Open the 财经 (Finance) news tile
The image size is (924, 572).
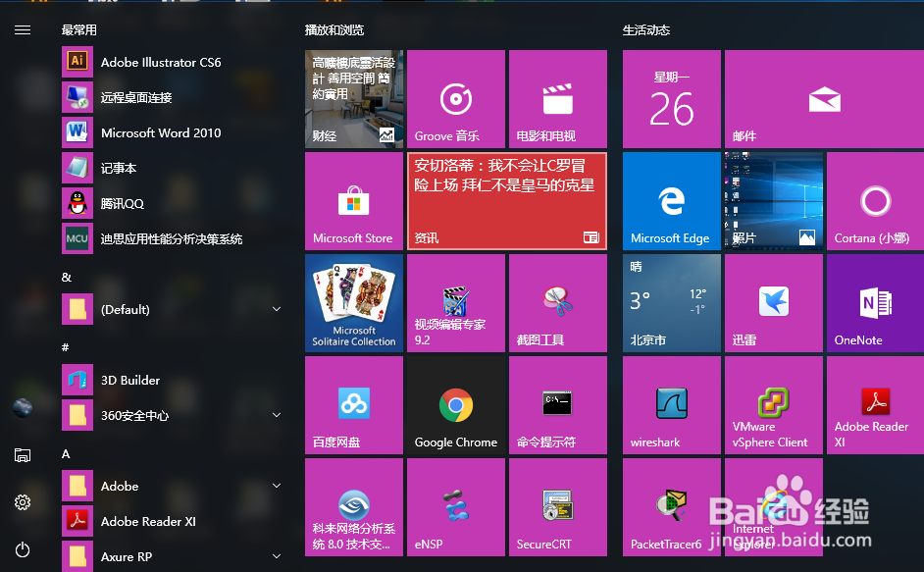coord(354,99)
